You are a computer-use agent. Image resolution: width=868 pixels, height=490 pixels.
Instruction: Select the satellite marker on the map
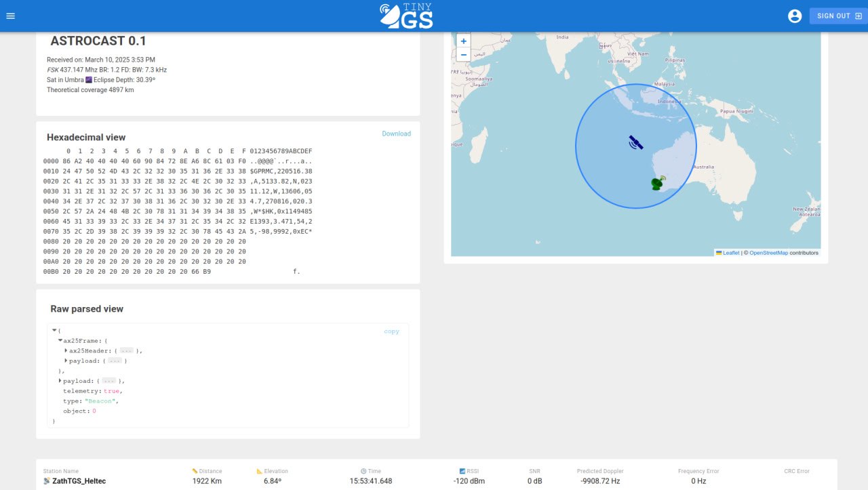pos(635,142)
